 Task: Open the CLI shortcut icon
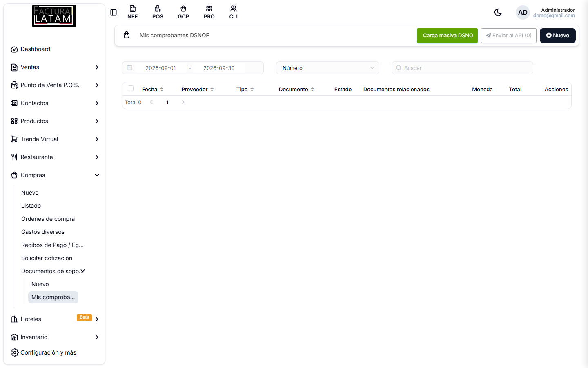[x=234, y=12]
